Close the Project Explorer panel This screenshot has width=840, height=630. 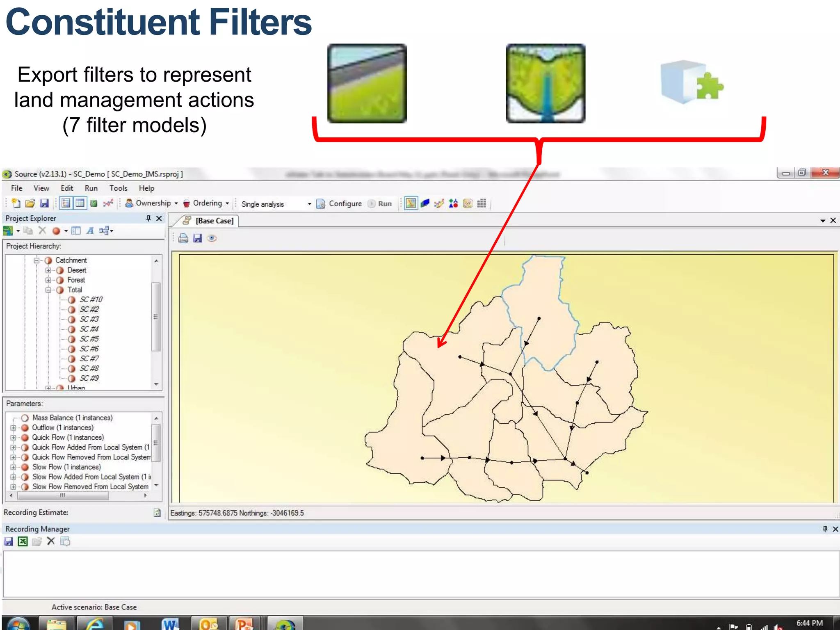click(x=159, y=218)
